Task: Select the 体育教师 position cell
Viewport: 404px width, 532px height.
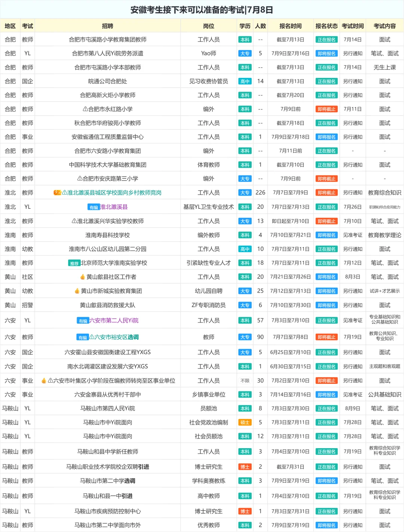Action: pyautogui.click(x=209, y=165)
